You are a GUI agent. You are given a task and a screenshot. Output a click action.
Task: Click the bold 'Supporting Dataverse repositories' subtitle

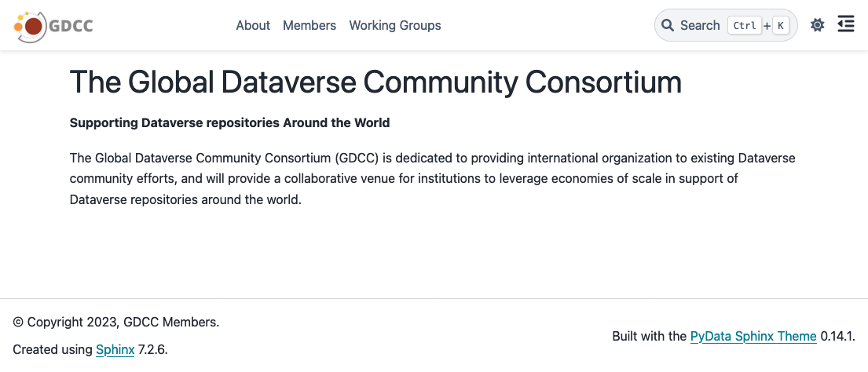click(x=229, y=122)
